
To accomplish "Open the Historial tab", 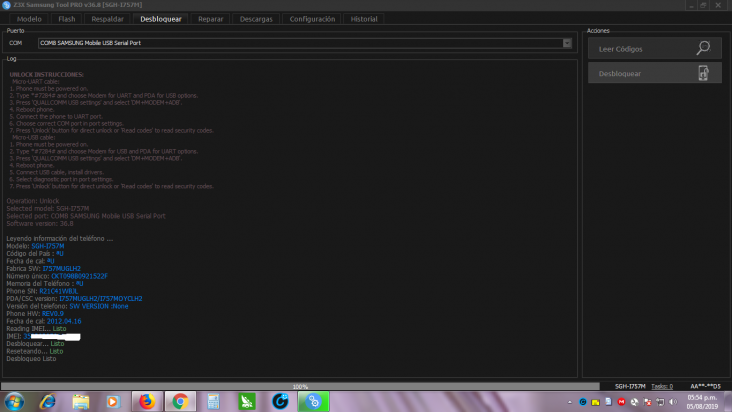I will 364,19.
